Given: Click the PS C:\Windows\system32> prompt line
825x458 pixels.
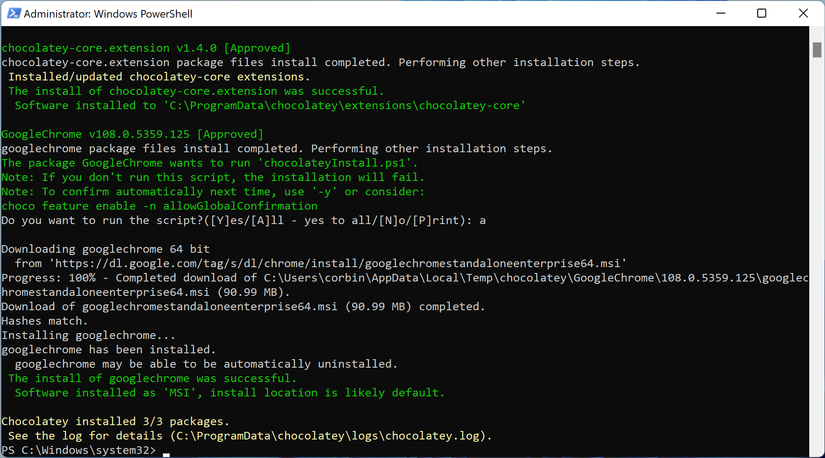Looking at the screenshot, I should coord(80,451).
